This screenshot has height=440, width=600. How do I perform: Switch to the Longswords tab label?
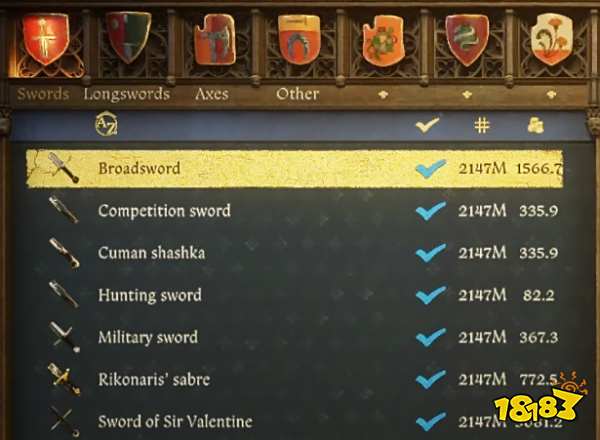(x=127, y=94)
